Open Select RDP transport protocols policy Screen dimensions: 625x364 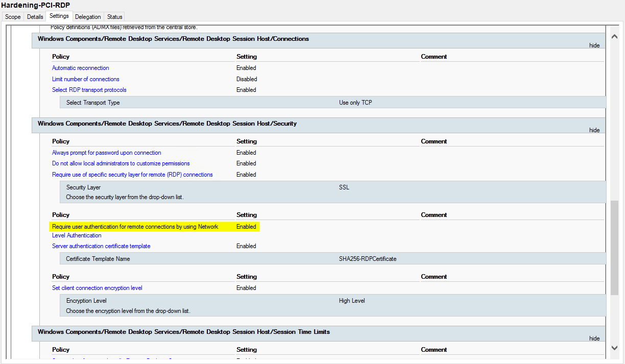[89, 90]
